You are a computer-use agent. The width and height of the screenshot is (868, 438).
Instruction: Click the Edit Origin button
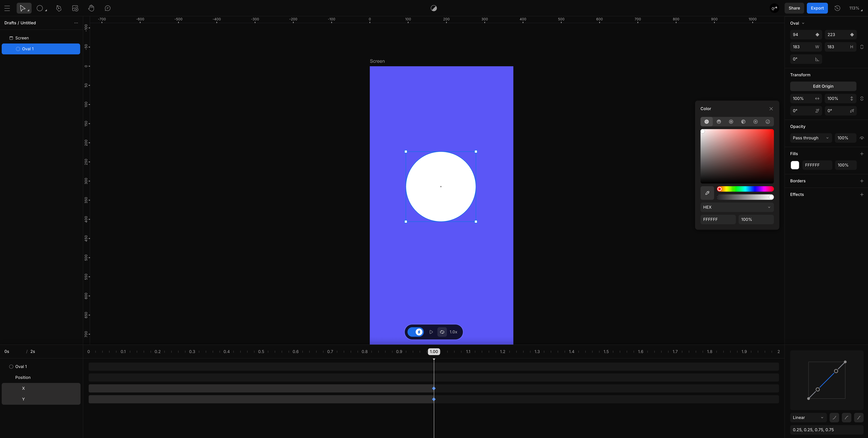pyautogui.click(x=823, y=86)
